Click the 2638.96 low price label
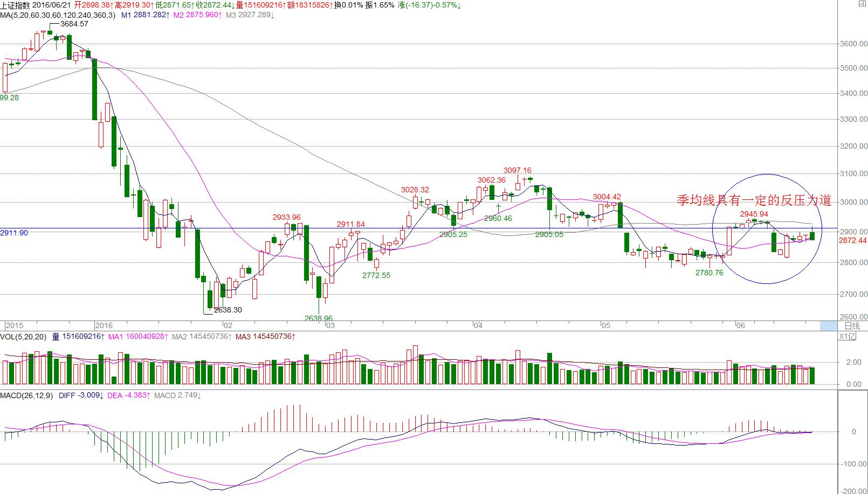 (319, 318)
